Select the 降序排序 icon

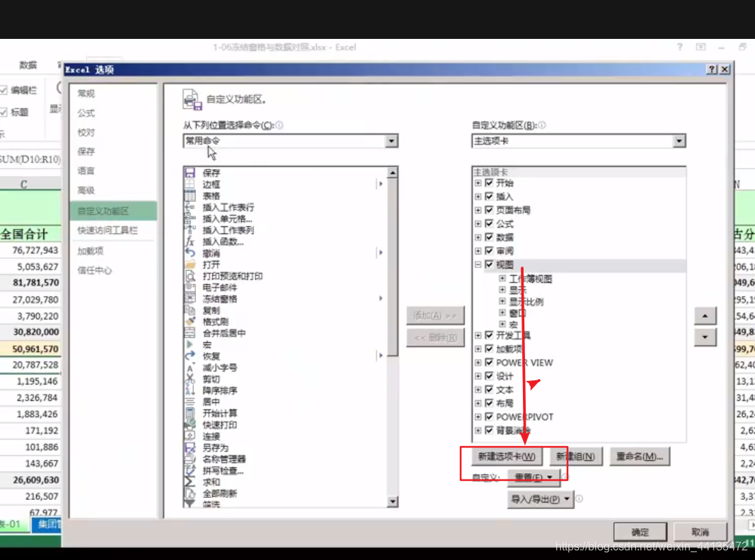point(190,390)
